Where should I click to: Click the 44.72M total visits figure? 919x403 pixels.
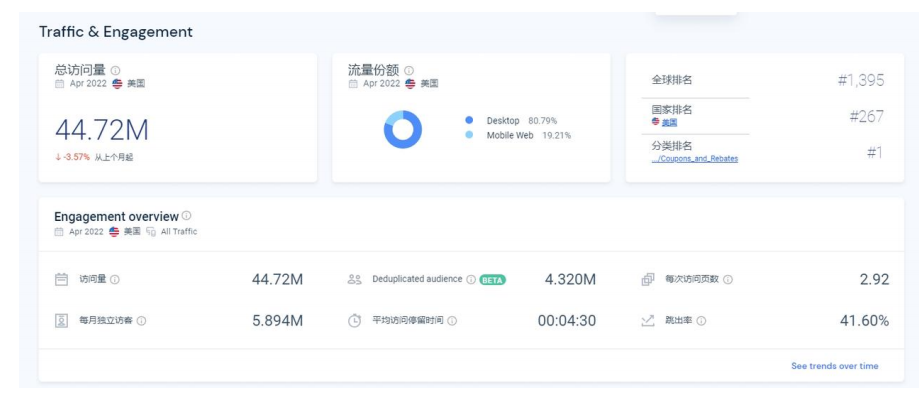pyautogui.click(x=102, y=130)
